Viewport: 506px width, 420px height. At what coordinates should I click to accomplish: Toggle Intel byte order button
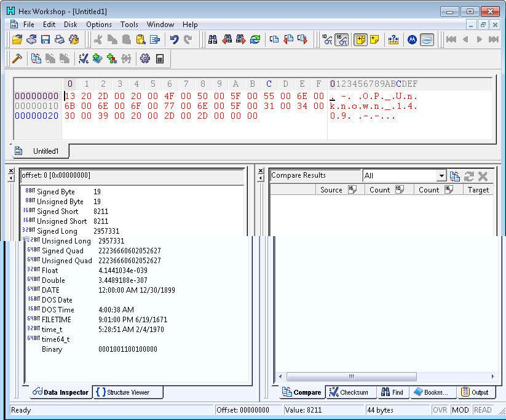click(x=427, y=39)
